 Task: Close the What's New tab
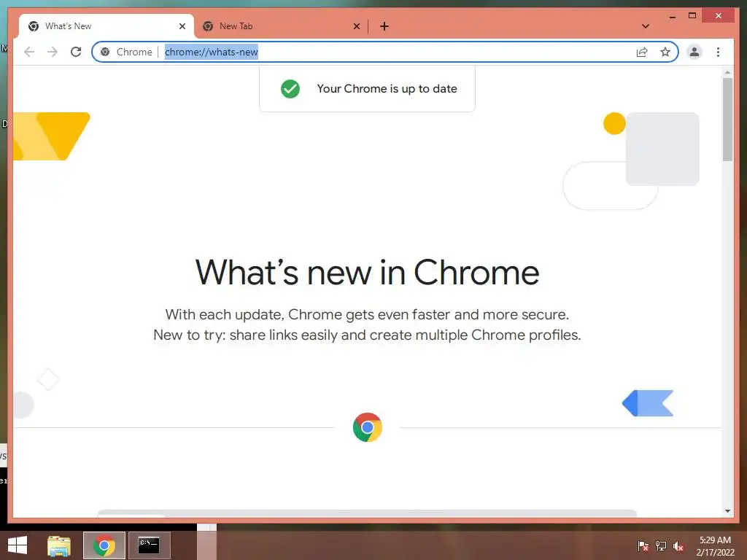(182, 26)
